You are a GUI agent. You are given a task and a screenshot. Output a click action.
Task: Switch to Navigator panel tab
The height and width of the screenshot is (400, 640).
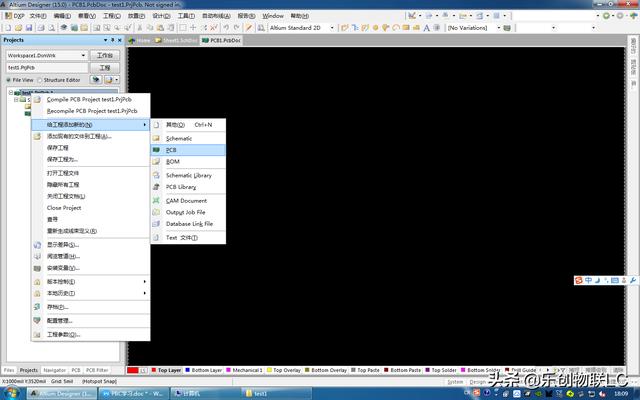point(54,370)
